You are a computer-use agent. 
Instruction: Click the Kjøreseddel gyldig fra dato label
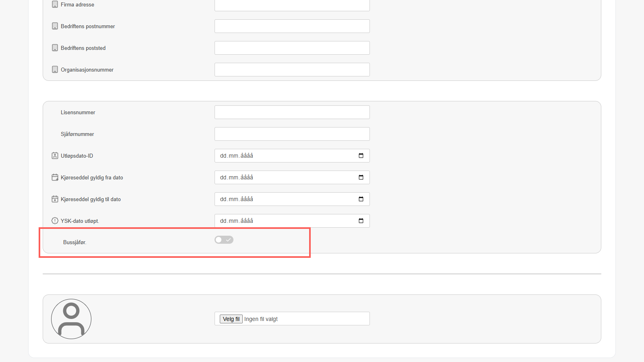(x=92, y=177)
